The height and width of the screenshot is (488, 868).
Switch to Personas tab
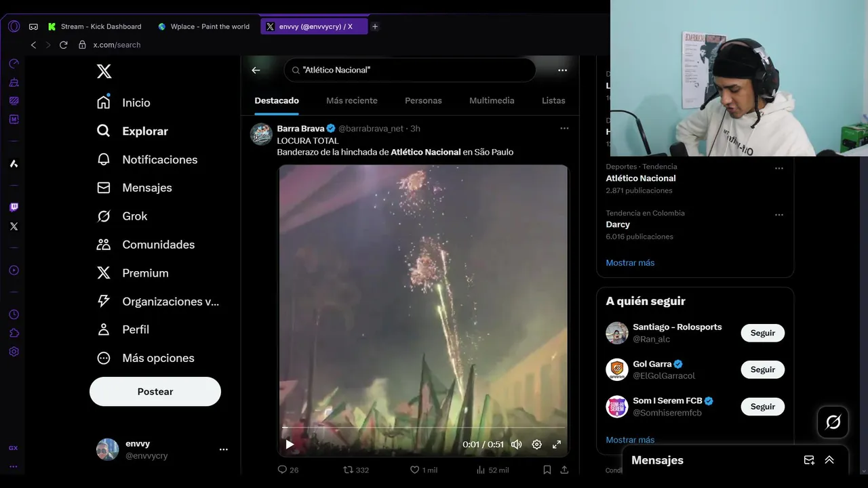423,100
